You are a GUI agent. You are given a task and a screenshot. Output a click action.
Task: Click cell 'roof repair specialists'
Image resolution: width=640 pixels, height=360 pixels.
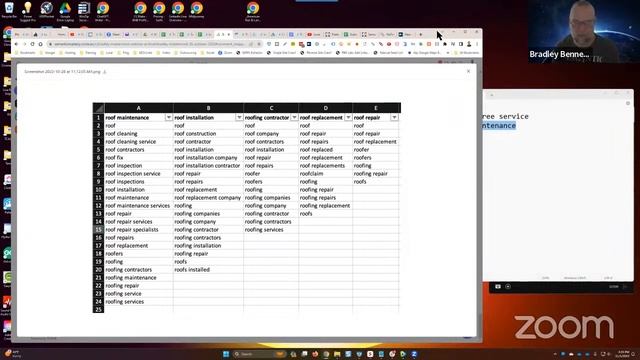coord(138,229)
